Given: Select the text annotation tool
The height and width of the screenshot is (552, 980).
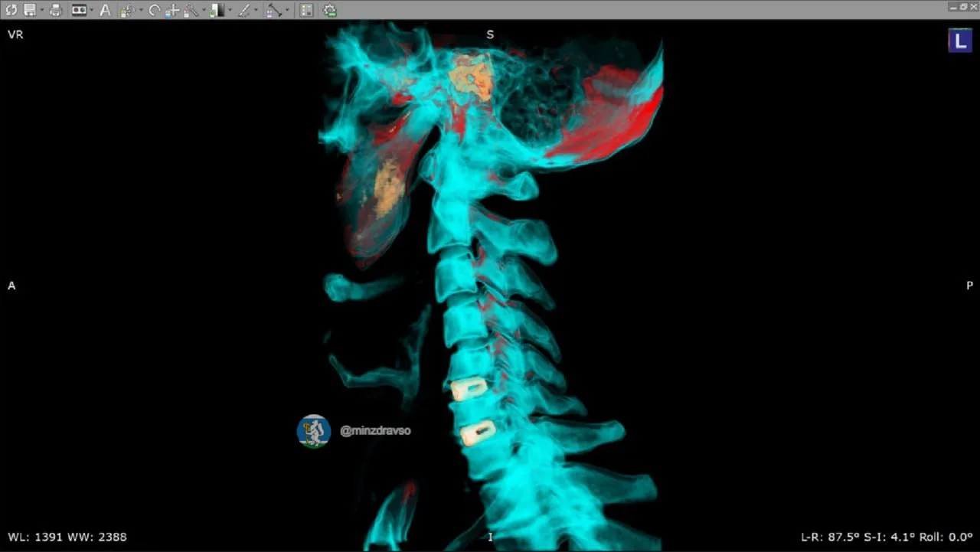Looking at the screenshot, I should pyautogui.click(x=105, y=10).
